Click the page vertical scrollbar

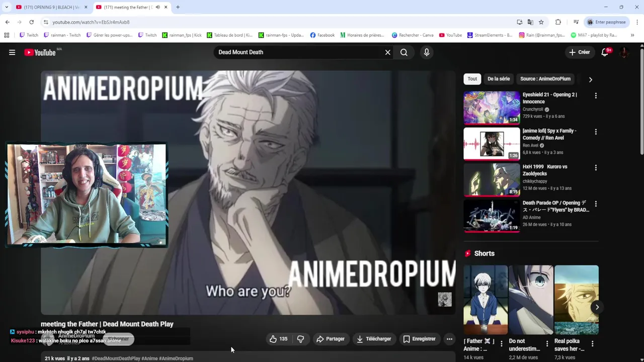tap(641, 101)
